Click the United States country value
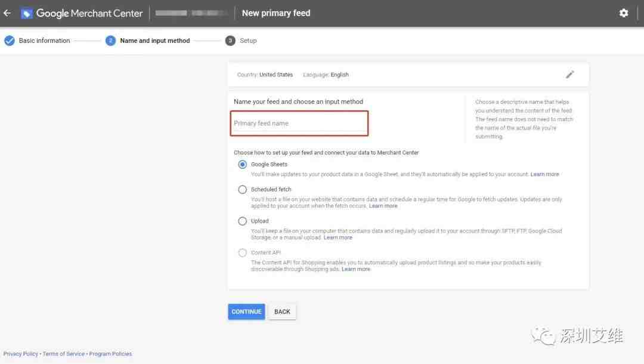The image size is (644, 364). [x=276, y=75]
